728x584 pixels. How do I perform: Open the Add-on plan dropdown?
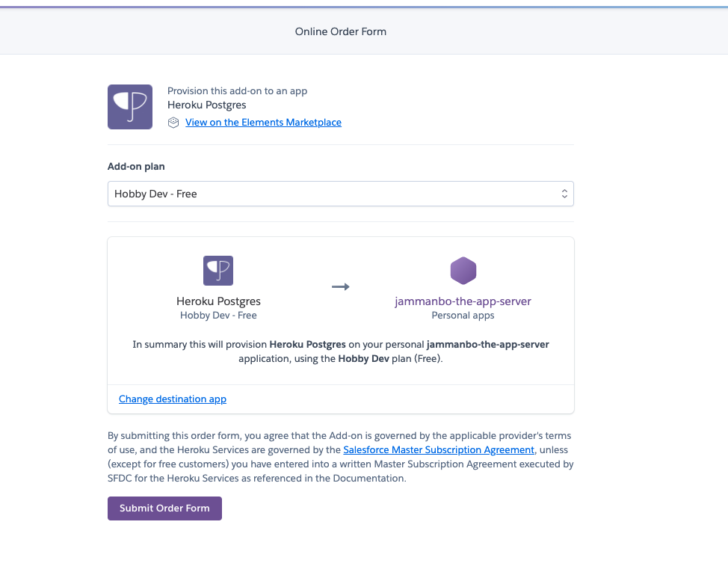click(341, 194)
